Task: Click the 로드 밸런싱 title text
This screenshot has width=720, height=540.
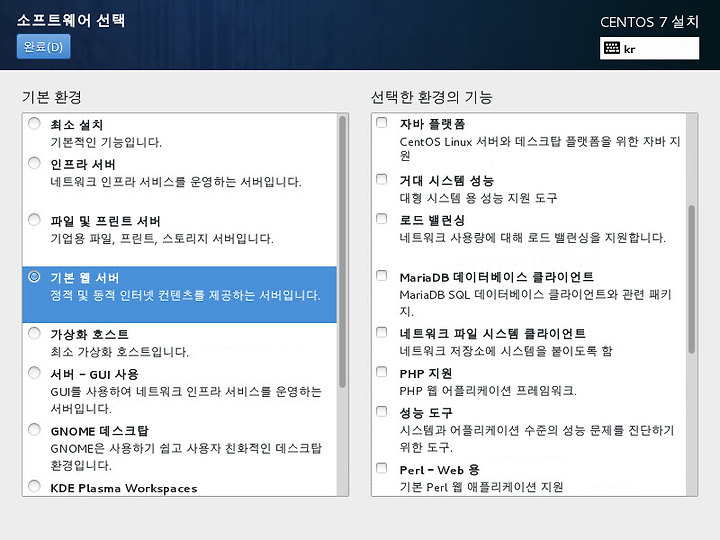Action: click(x=432, y=220)
